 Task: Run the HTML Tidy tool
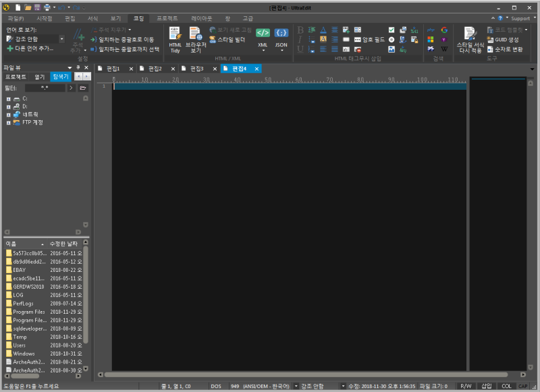[x=175, y=40]
